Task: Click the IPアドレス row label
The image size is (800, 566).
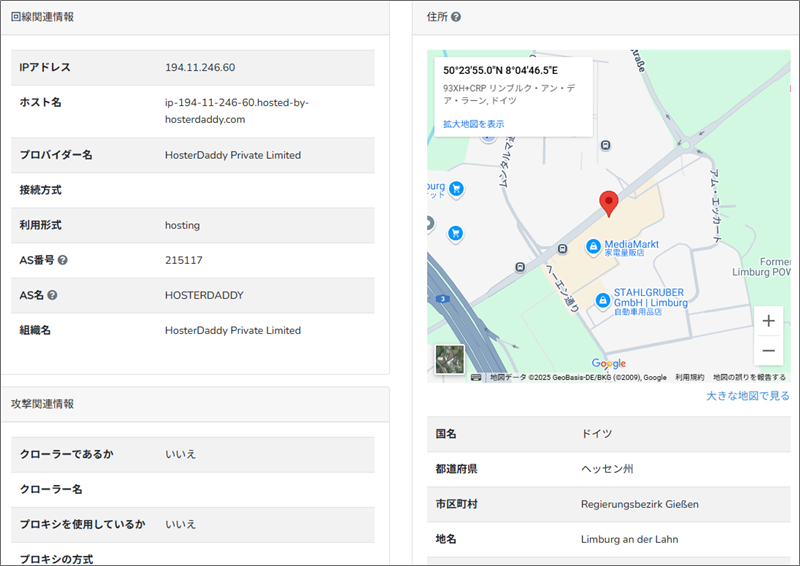Action: (x=45, y=67)
